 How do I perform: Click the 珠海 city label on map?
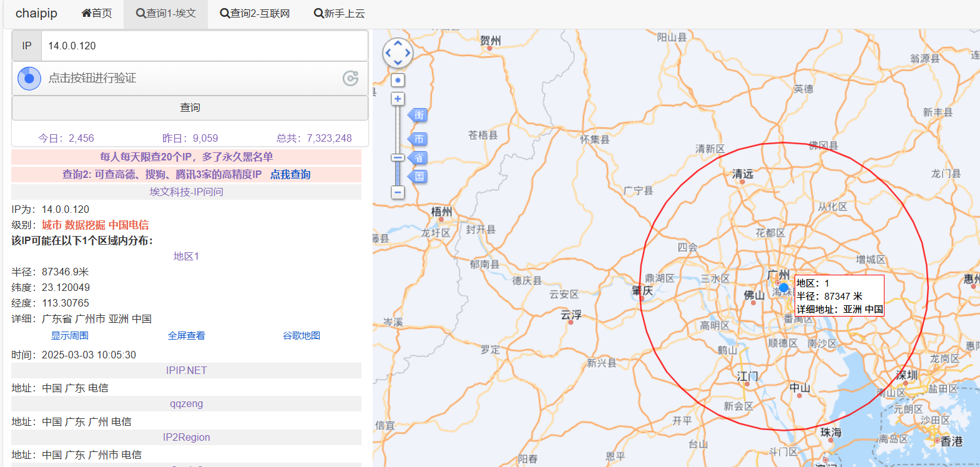(831, 432)
